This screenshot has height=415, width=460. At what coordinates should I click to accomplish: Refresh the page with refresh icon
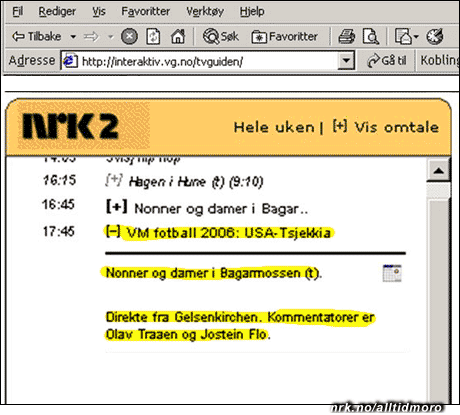[x=153, y=36]
